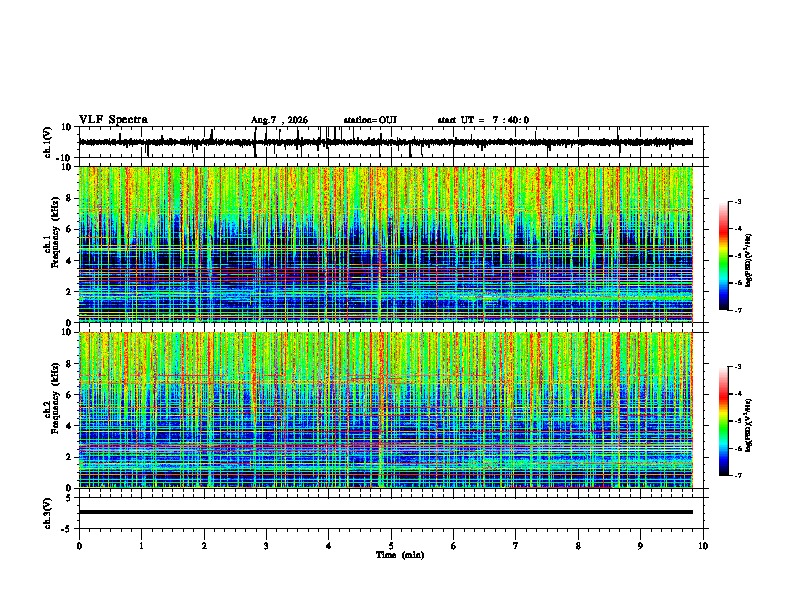Click the '-3' label on upper color bar
The image size is (792, 612).
[737, 202]
